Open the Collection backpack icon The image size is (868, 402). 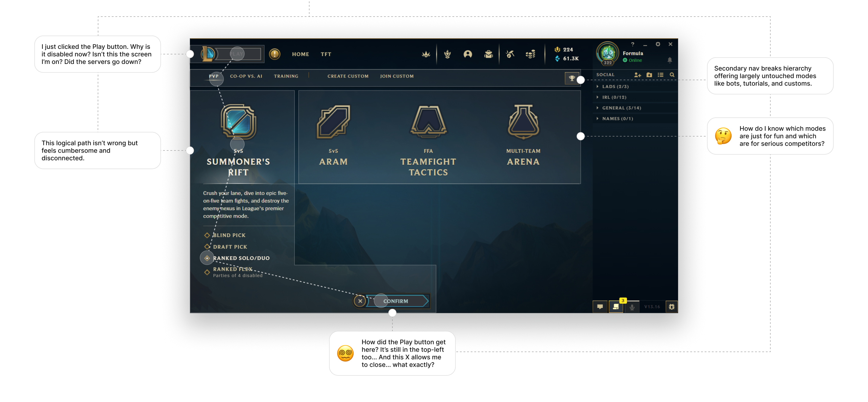point(488,54)
